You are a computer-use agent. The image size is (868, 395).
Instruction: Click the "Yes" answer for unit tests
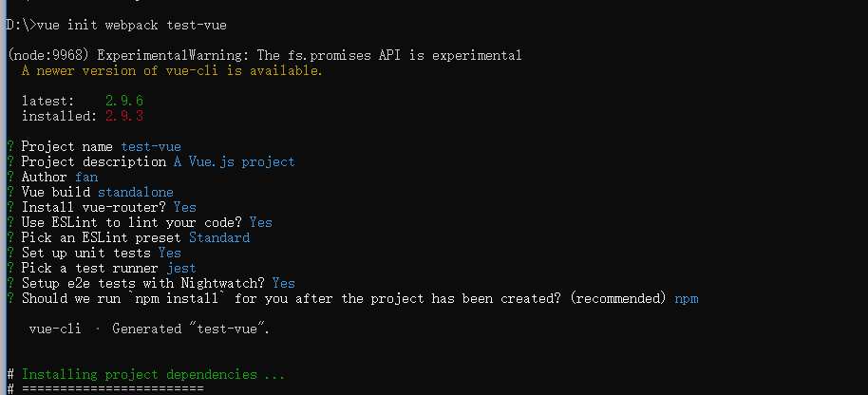tap(170, 253)
